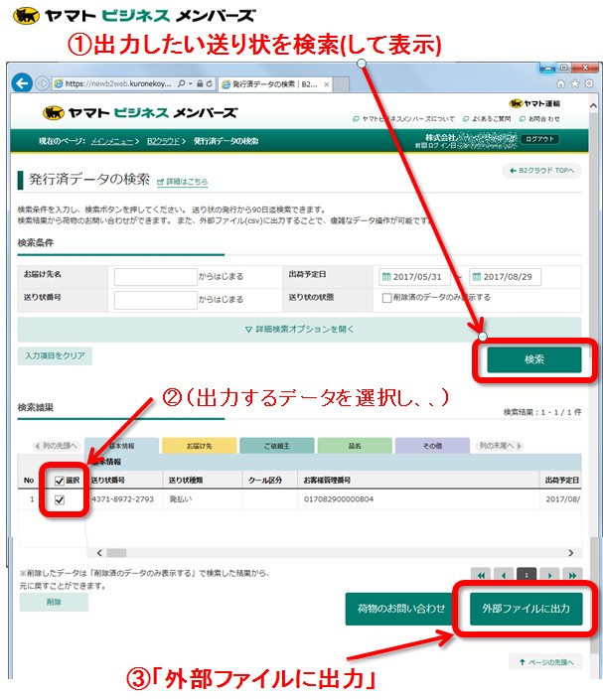Open calendar for end date 2017/08/29
The height and width of the screenshot is (700, 603).
coord(477,277)
